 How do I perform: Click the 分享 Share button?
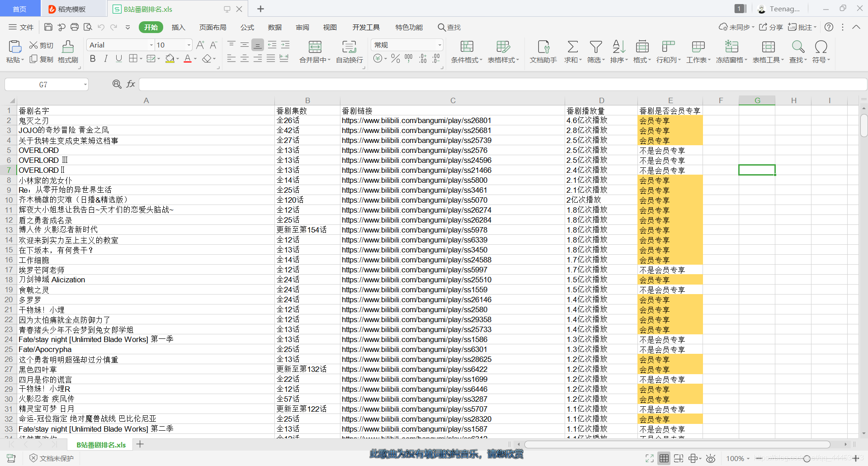click(771, 27)
